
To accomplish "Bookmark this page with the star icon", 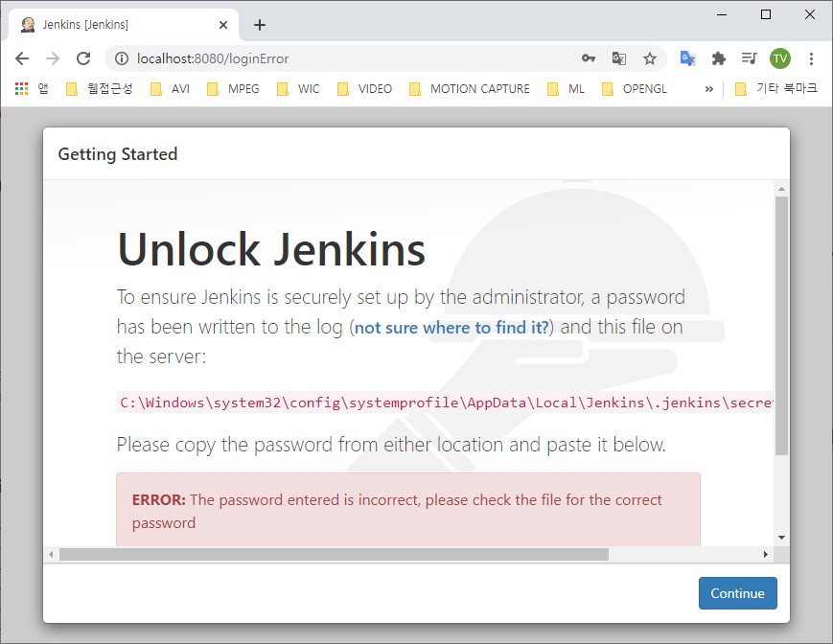I will 650,58.
